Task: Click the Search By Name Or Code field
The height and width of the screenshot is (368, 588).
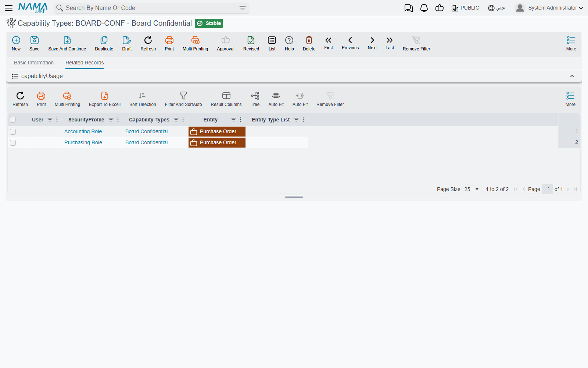Action: pos(151,8)
